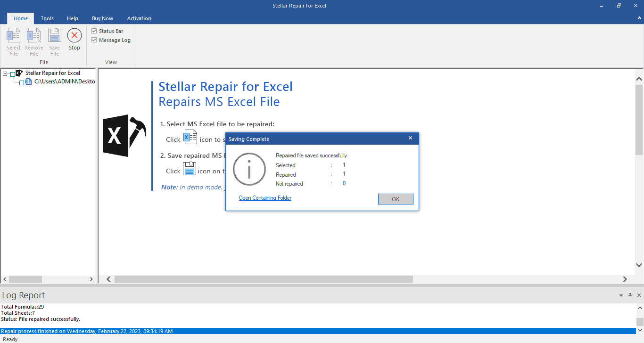Open the Log Report panel dropdown arrow

point(621,295)
